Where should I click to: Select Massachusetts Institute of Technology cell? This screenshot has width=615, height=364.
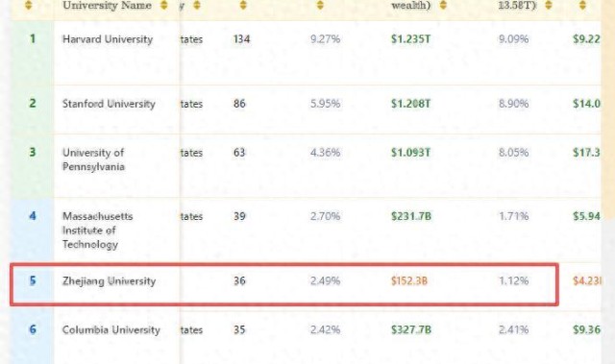tap(98, 231)
